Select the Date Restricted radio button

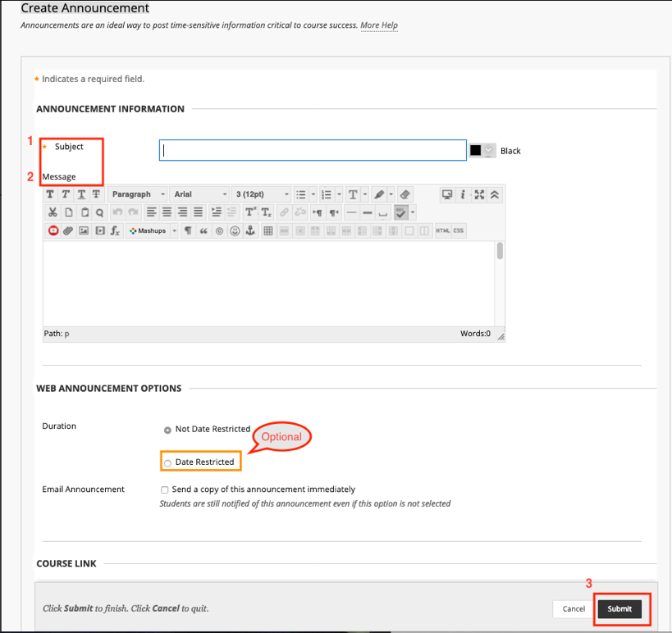coord(168,462)
